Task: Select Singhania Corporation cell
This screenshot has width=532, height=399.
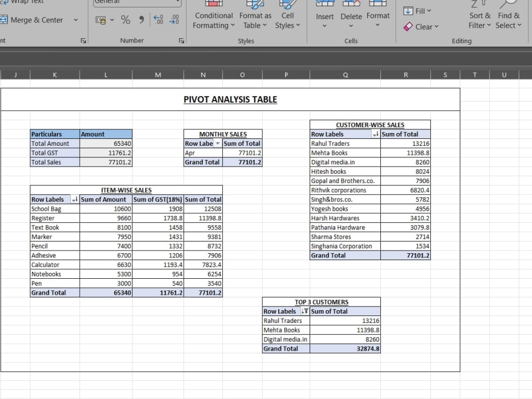Action: pyautogui.click(x=345, y=246)
